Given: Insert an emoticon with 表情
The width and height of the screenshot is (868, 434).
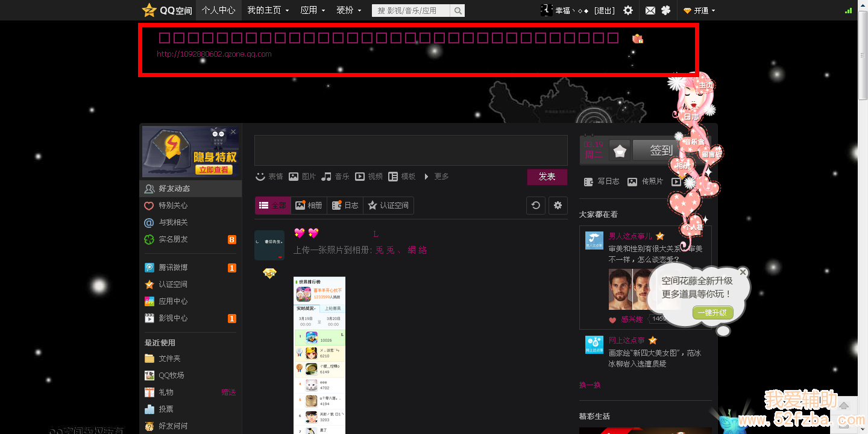Looking at the screenshot, I should [x=269, y=177].
